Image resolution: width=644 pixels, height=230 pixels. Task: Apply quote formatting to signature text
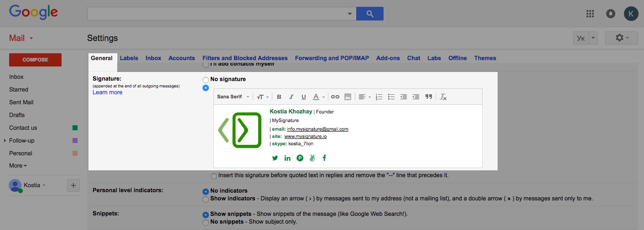(x=428, y=97)
